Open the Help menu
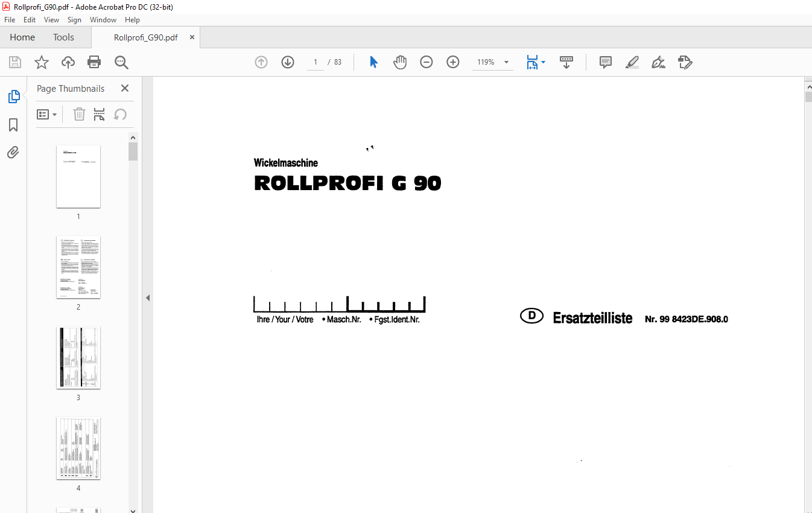The height and width of the screenshot is (513, 812). click(132, 20)
